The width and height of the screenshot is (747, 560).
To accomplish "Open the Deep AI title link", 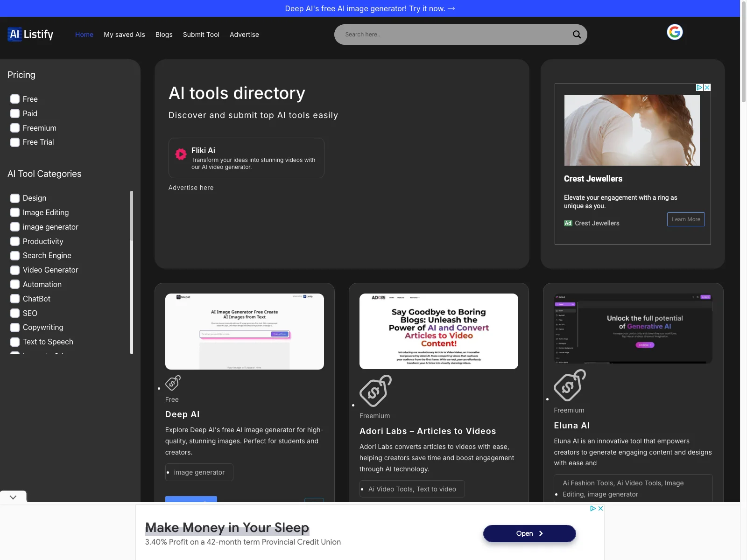I will coord(183,414).
